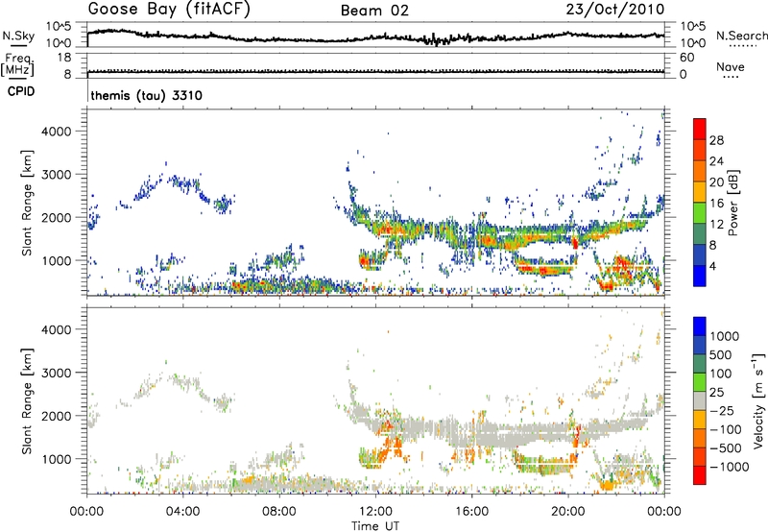This screenshot has height=532, width=768.
Task: Click the 'N.Sky' legend label
Action: tap(18, 36)
